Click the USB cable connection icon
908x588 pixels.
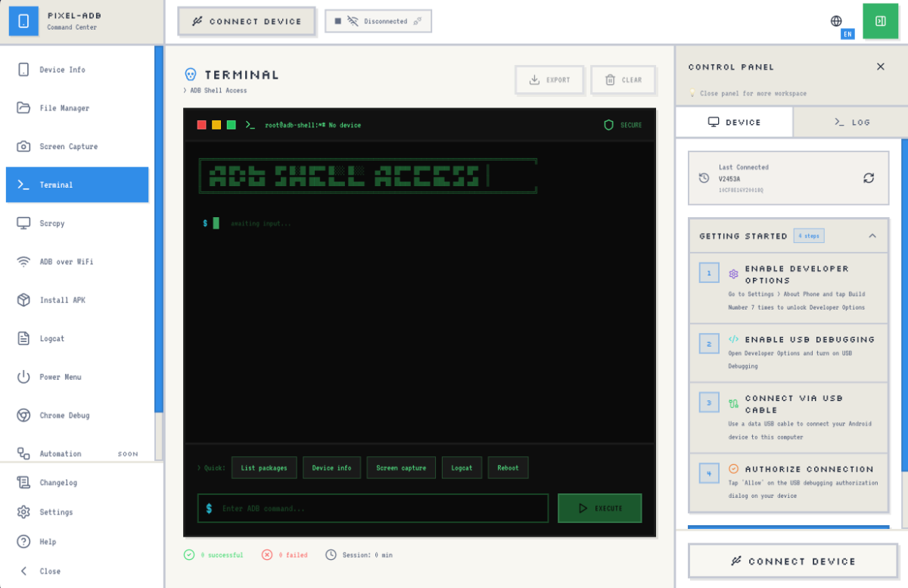pos(733,404)
